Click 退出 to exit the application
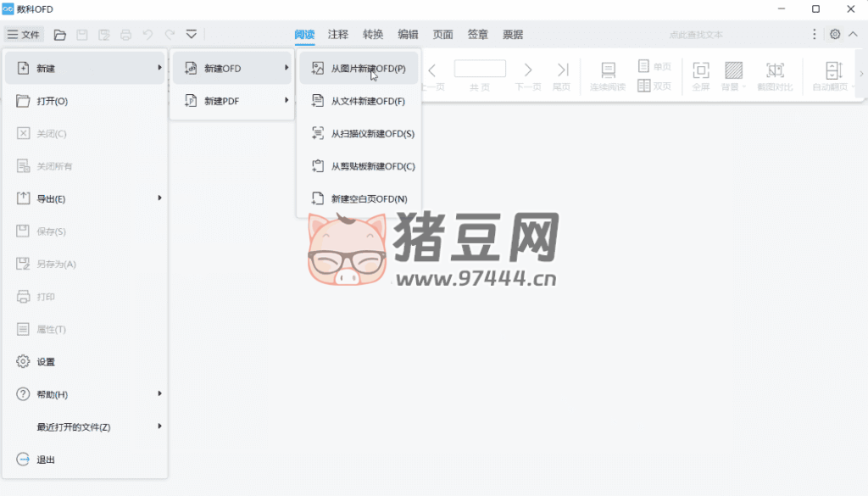The width and height of the screenshot is (868, 496). (85, 460)
